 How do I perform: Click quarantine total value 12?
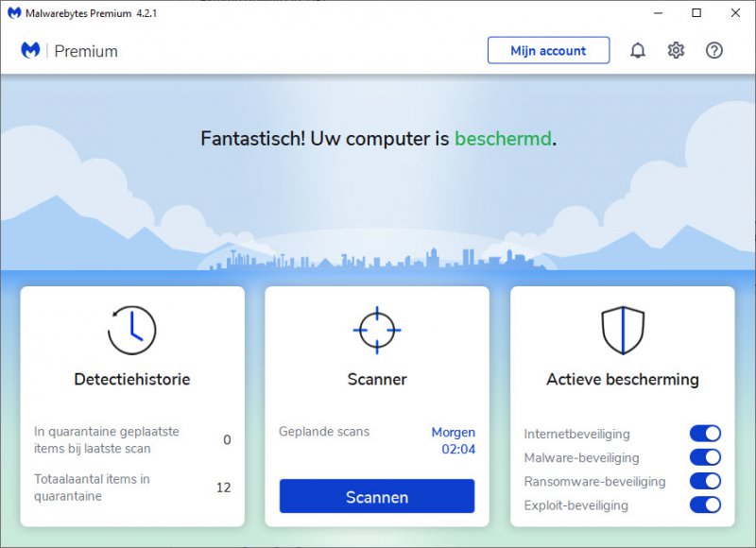click(x=223, y=488)
